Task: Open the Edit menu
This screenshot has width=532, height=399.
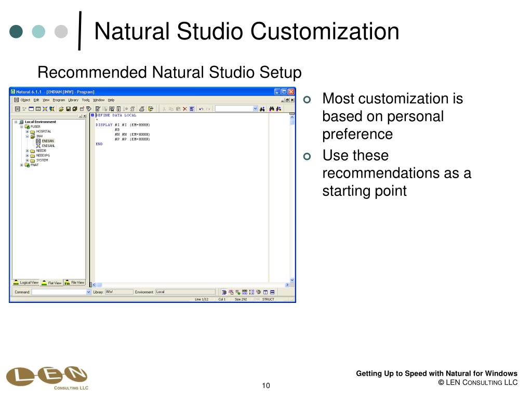Action: (x=36, y=100)
